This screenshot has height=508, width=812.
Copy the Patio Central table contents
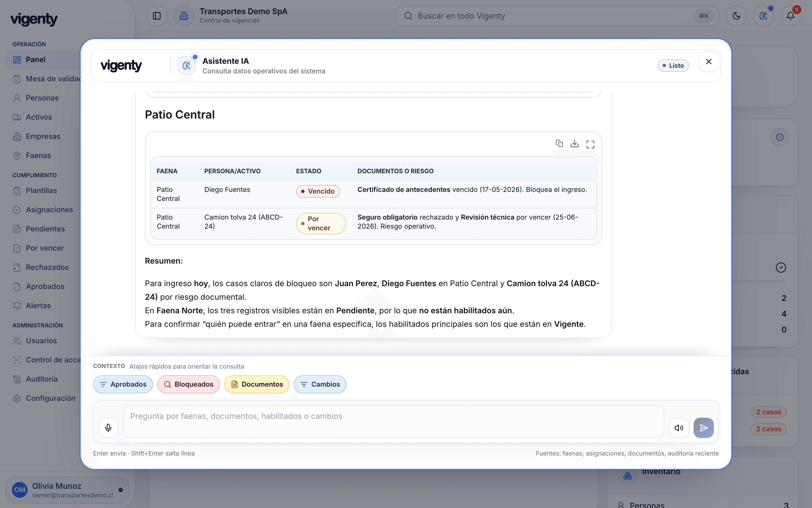coord(559,144)
